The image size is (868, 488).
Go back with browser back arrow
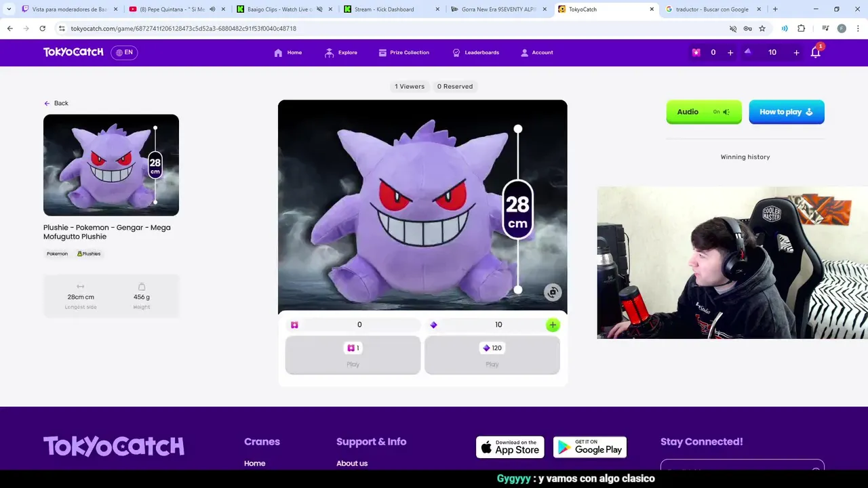[9, 28]
